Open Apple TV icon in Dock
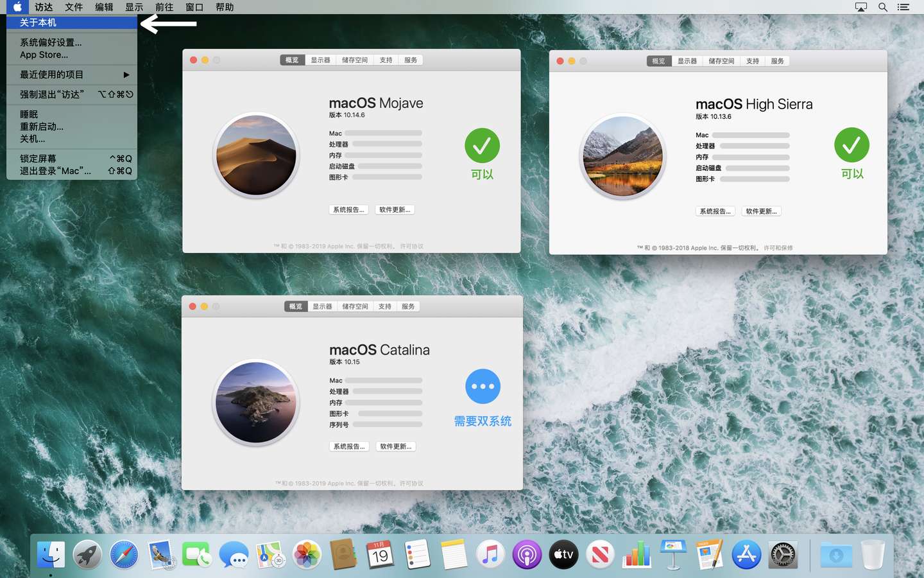Image resolution: width=924 pixels, height=578 pixels. [x=563, y=554]
